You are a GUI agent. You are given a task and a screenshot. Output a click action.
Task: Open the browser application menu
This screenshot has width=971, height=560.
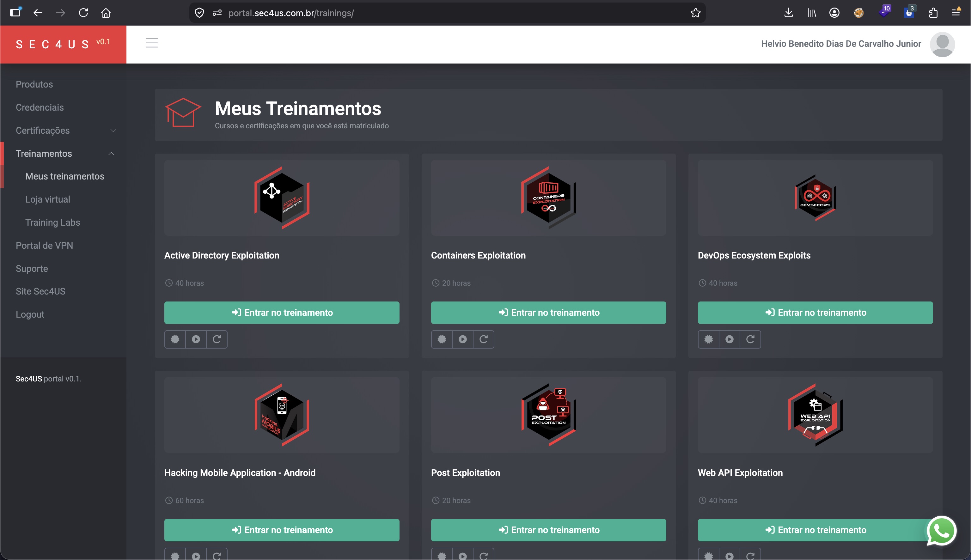(956, 13)
